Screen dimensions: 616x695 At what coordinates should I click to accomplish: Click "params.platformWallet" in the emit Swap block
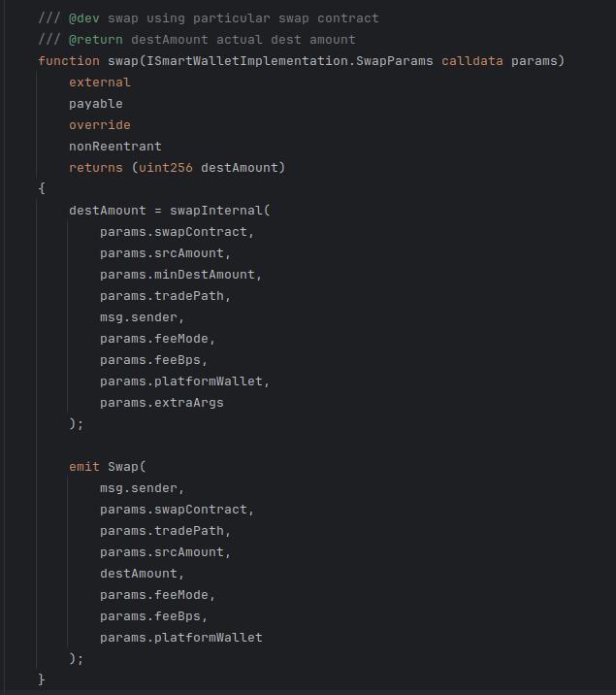tap(180, 637)
